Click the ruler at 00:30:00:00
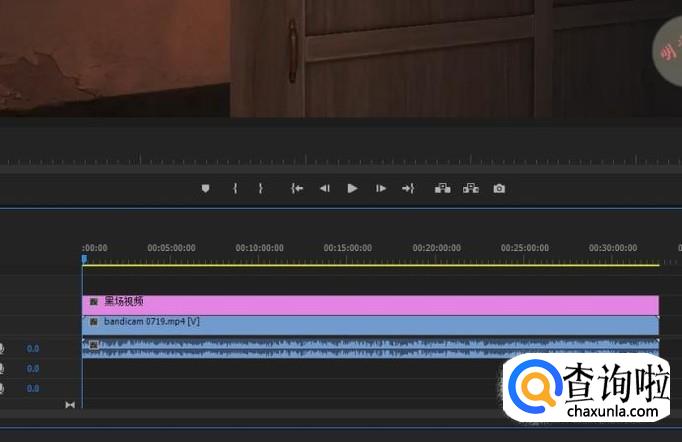The image size is (682, 442). click(613, 248)
